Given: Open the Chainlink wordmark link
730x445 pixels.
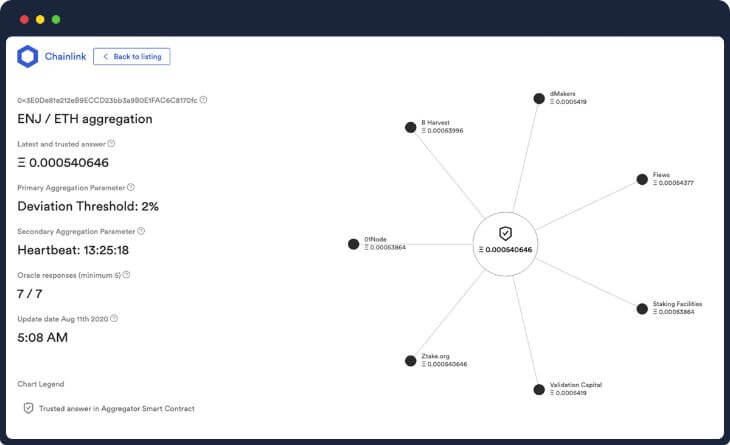Looking at the screenshot, I should click(66, 56).
